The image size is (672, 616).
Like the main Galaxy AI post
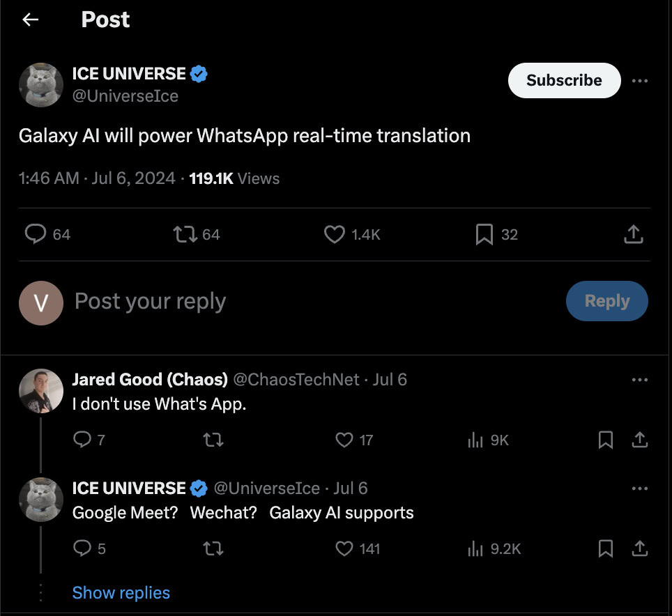pos(335,235)
